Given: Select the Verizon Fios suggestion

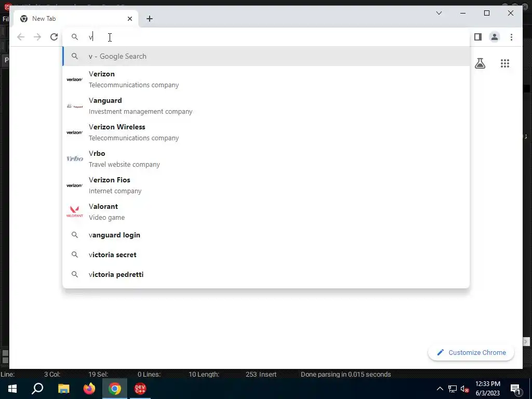Looking at the screenshot, I should pos(266,185).
